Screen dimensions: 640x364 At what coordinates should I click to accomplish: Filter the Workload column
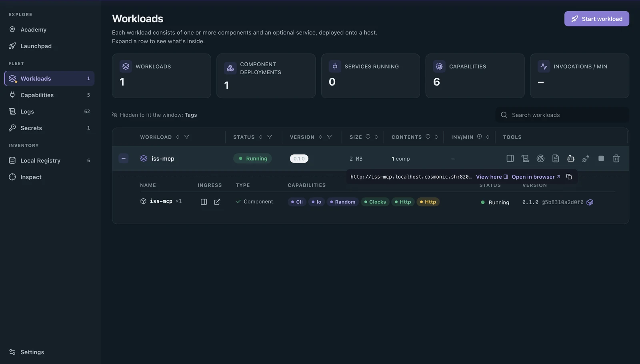point(186,137)
